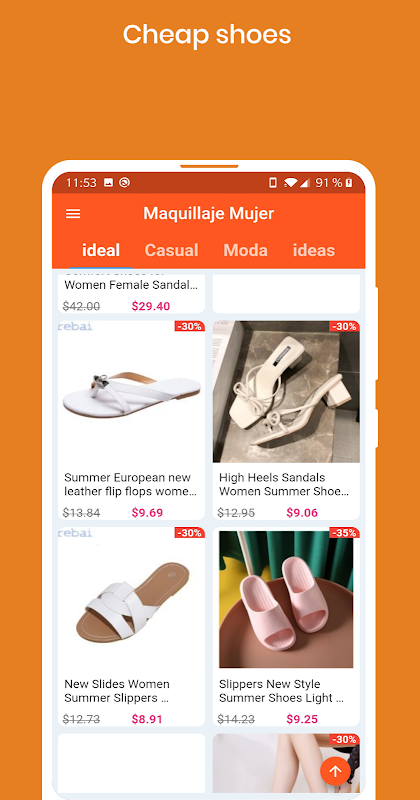420x800 pixels.
Task: Tap the Wi-Fi signal status icon
Action: coord(290,182)
